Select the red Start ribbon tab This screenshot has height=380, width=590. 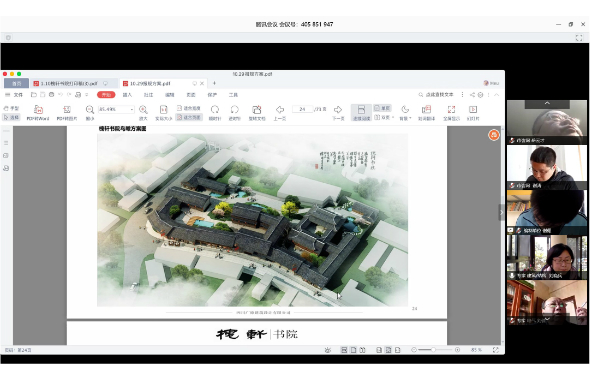pos(106,95)
